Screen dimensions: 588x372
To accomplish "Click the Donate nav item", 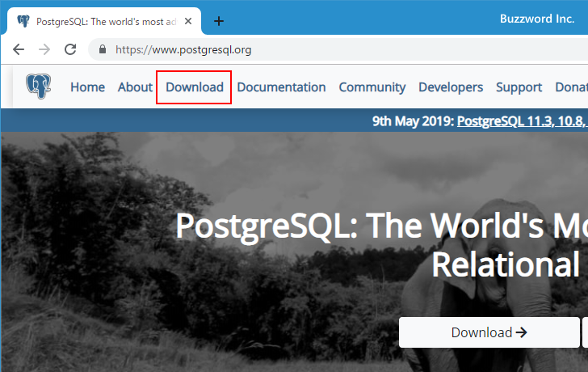I will [571, 87].
